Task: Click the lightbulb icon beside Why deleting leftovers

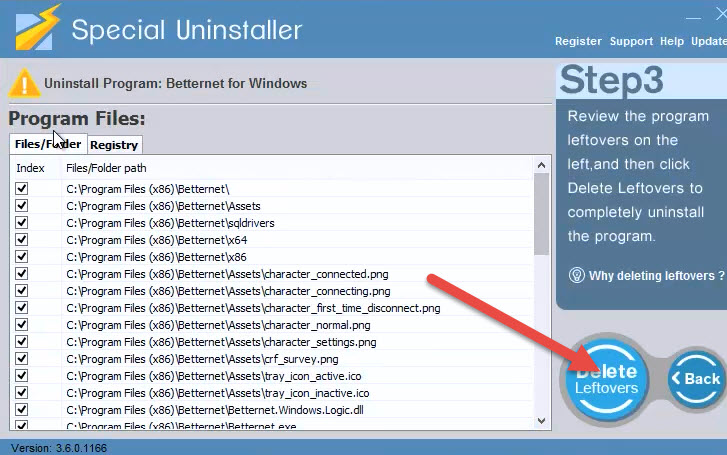Action: (576, 275)
